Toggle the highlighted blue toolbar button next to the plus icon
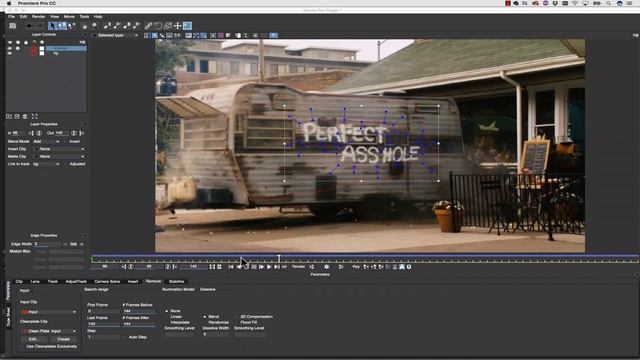 [187, 26]
